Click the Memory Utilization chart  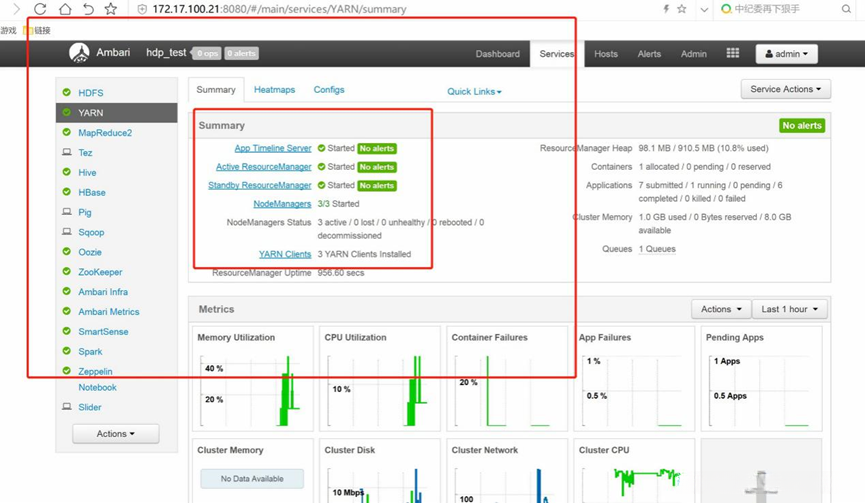click(x=252, y=379)
